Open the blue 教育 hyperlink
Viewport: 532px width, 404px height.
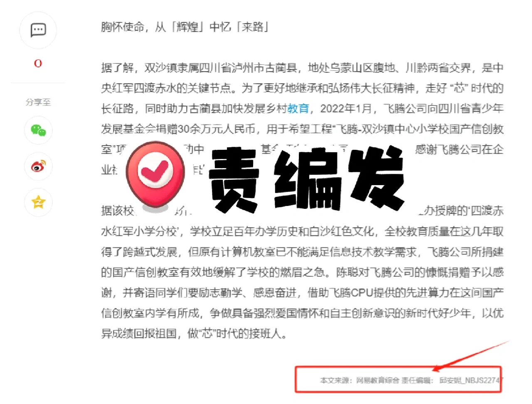pos(298,109)
